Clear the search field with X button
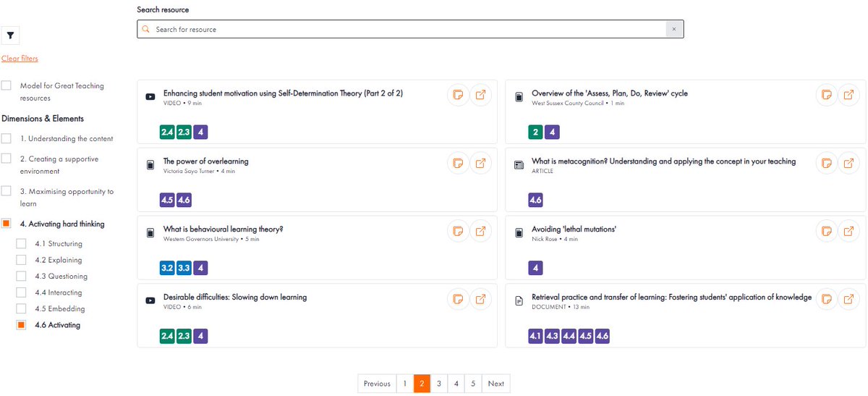The height and width of the screenshot is (396, 868). [673, 30]
